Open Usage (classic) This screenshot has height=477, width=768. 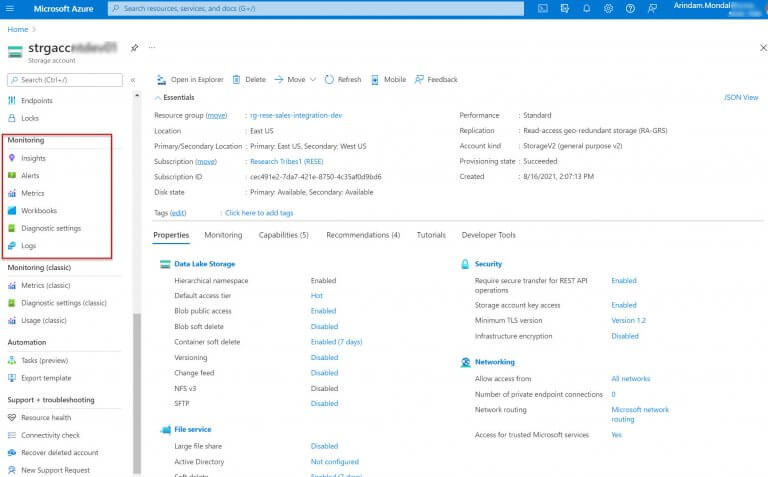(x=44, y=320)
